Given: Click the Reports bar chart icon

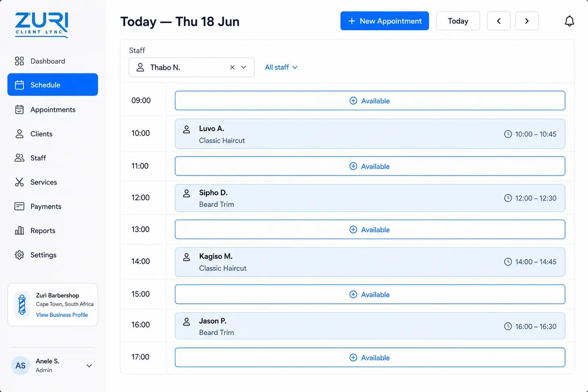Looking at the screenshot, I should pos(19,230).
